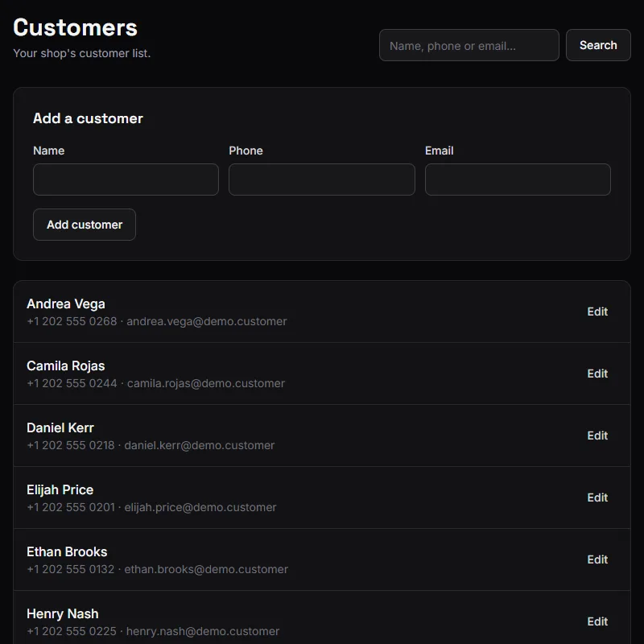The image size is (644, 644).
Task: Click the Search button
Action: pos(598,45)
